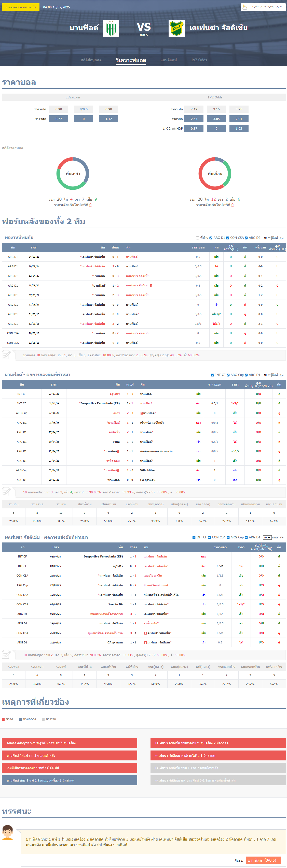This screenshot has width=287, height=868.
Task: Click the blue banner บานฟิลด์ ชนะ 1 แพ้ 1
Action: 70,781
